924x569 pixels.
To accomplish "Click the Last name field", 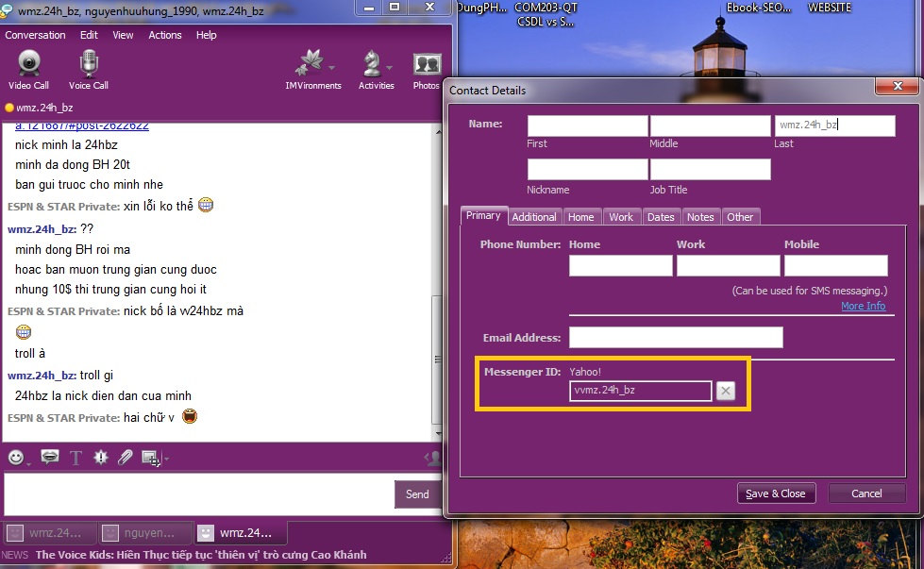I will tap(835, 126).
